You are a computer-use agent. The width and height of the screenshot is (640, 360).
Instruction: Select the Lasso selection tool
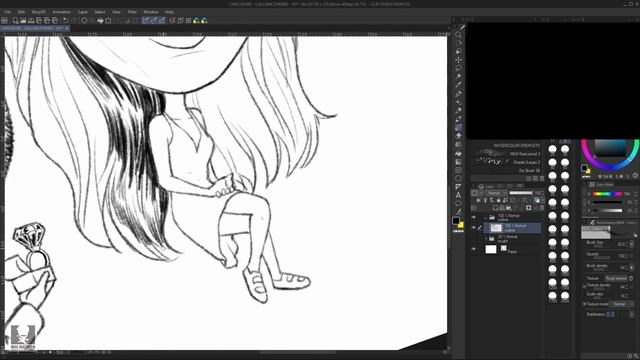pyautogui.click(x=458, y=68)
